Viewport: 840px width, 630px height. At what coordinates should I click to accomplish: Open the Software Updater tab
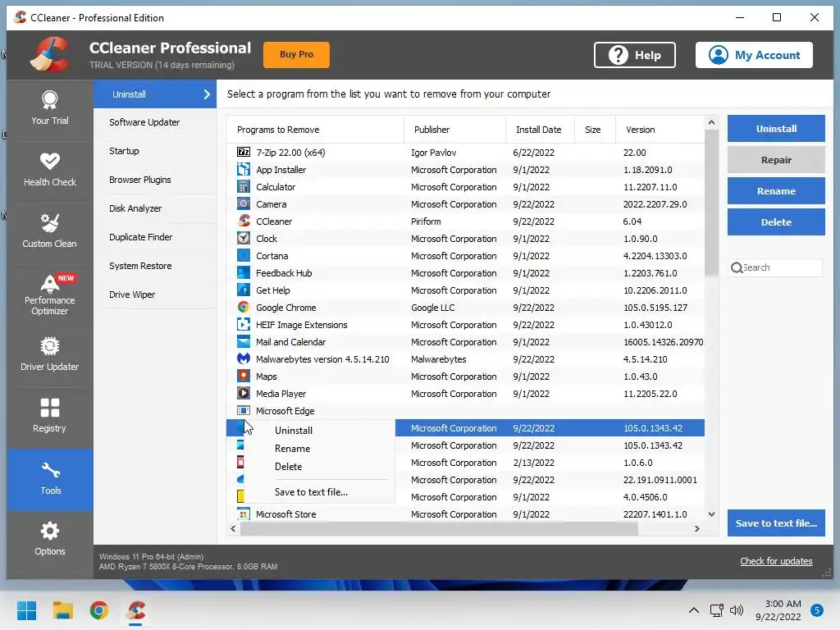pyautogui.click(x=155, y=122)
